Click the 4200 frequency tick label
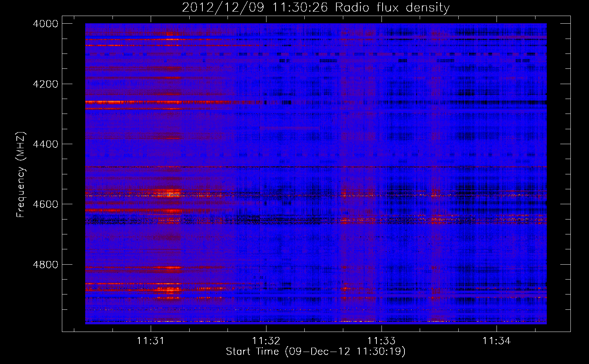 pos(46,84)
